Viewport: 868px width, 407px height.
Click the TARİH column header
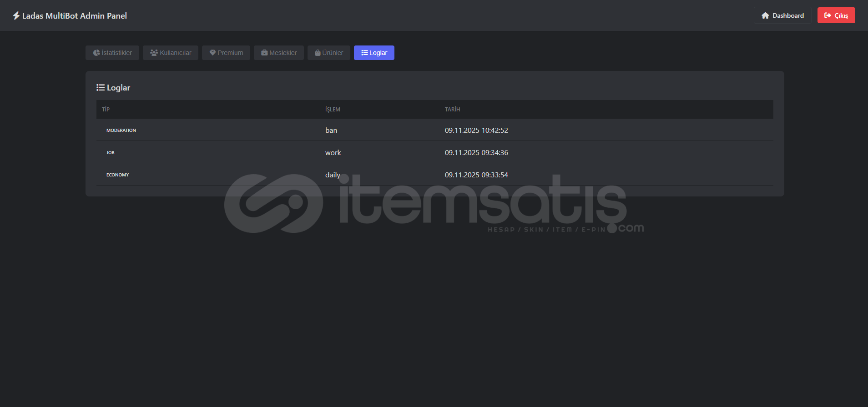point(453,110)
